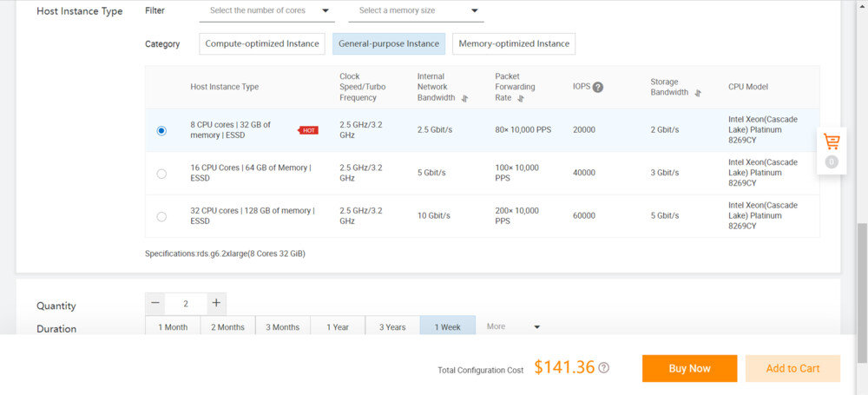Expand the memory size filter dropdown
Screen dimensions: 868x395
click(x=417, y=11)
